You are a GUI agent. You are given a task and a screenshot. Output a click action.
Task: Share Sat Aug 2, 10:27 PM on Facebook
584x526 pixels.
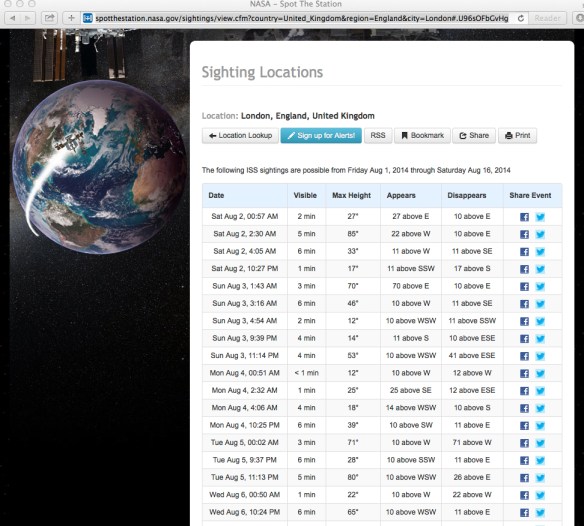point(524,269)
